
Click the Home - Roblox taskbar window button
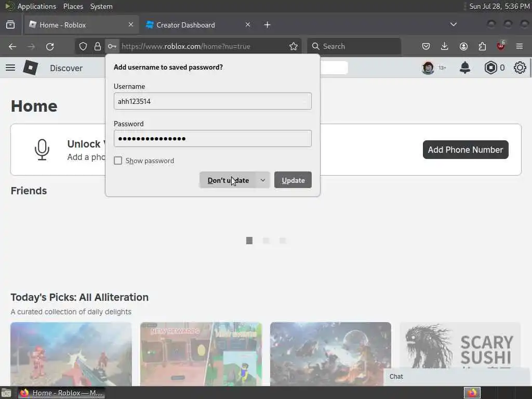(61, 393)
